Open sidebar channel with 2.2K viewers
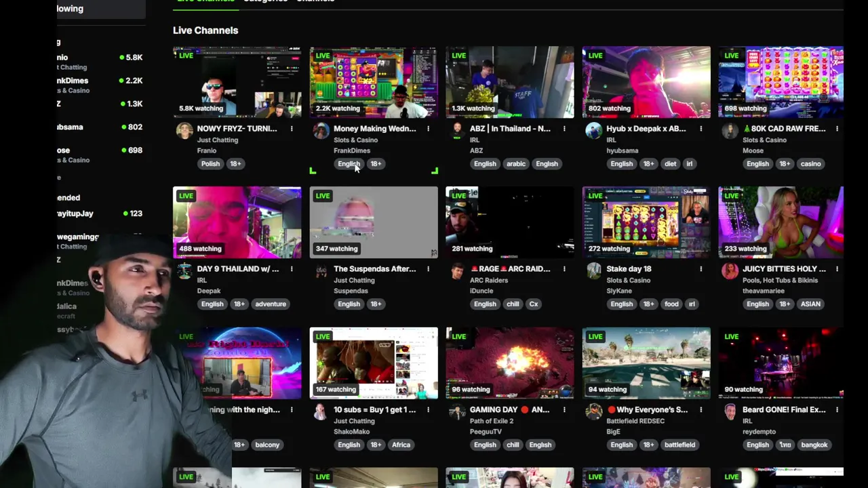The height and width of the screenshot is (488, 868). (x=102, y=85)
